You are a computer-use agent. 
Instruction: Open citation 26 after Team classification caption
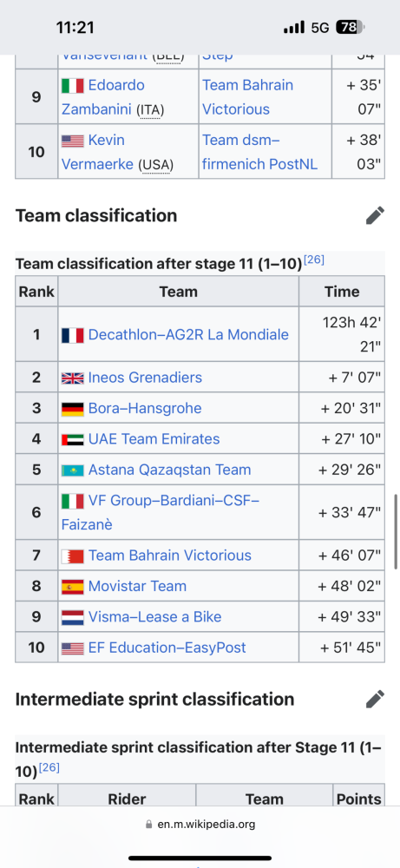pos(314,259)
